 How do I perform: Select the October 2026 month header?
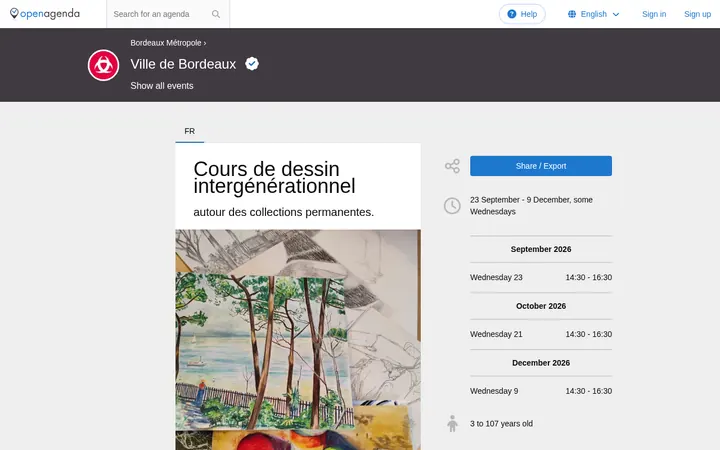pos(541,306)
